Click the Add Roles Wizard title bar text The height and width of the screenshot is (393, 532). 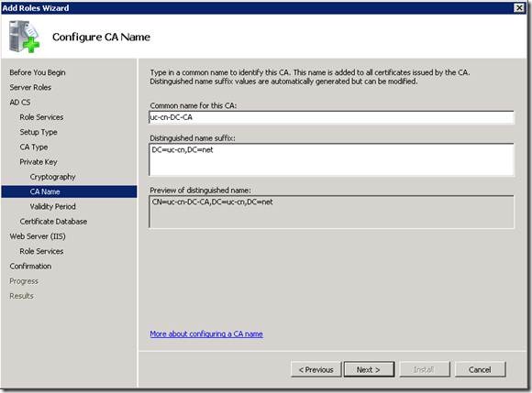coord(35,8)
